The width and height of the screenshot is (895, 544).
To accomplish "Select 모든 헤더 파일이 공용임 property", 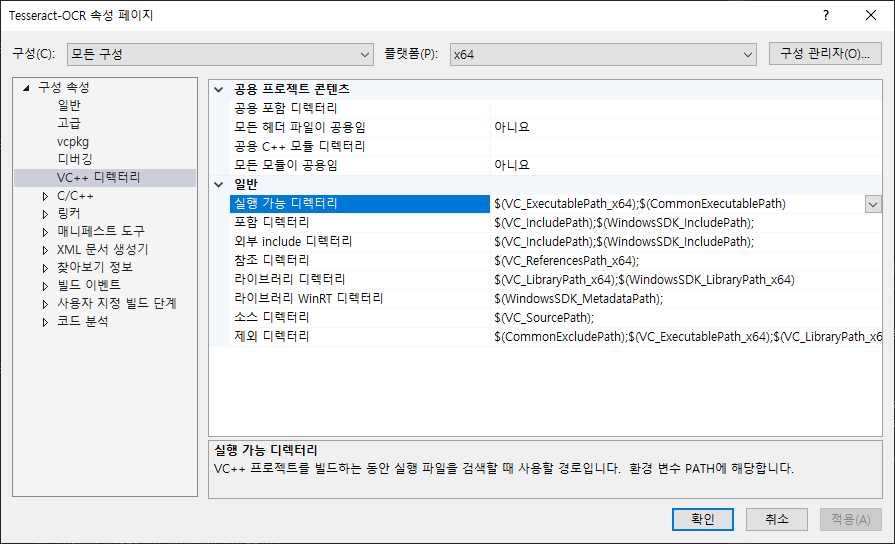I will [360, 127].
